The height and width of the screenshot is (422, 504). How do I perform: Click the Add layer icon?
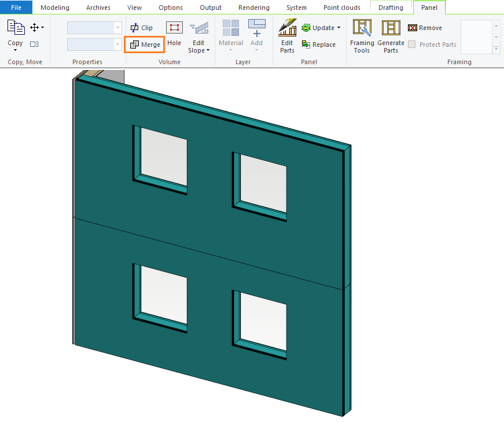[256, 28]
